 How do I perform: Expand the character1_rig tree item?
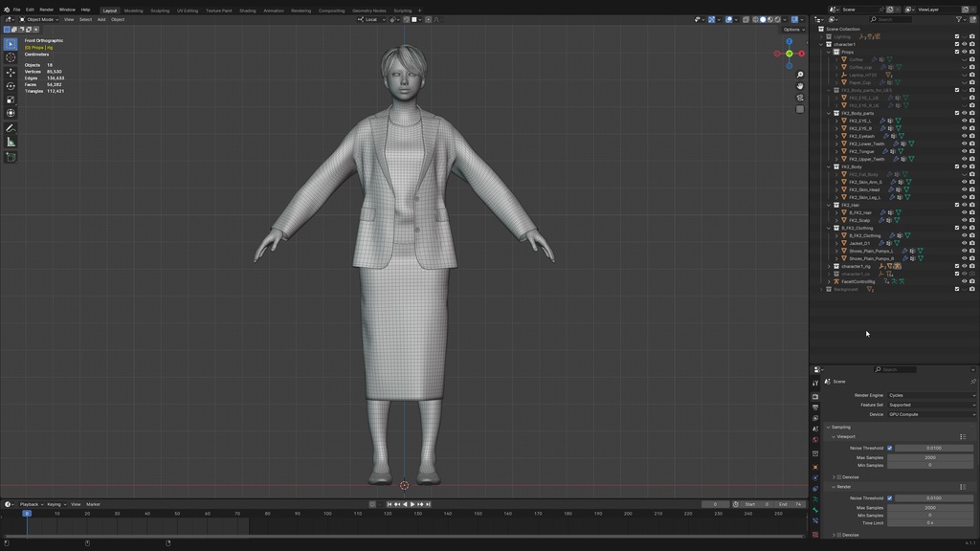829,266
